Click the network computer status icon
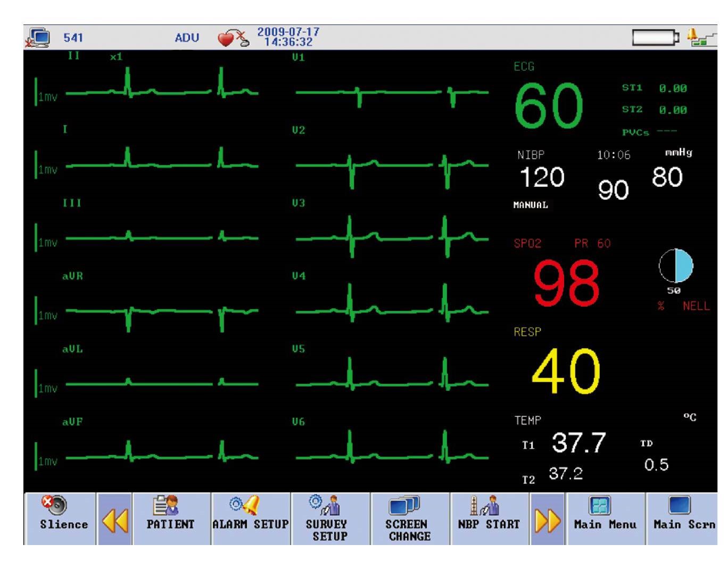This screenshot has height=569, width=728. coord(38,38)
